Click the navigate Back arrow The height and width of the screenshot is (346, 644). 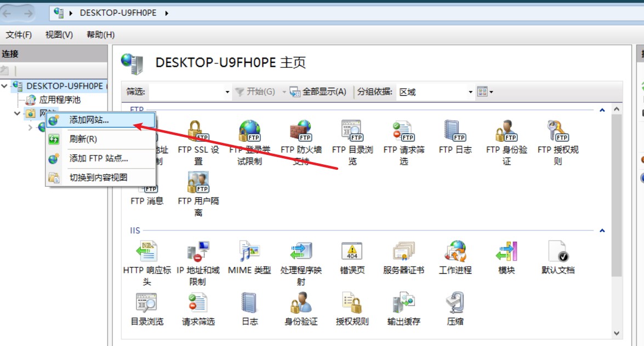[x=7, y=14]
